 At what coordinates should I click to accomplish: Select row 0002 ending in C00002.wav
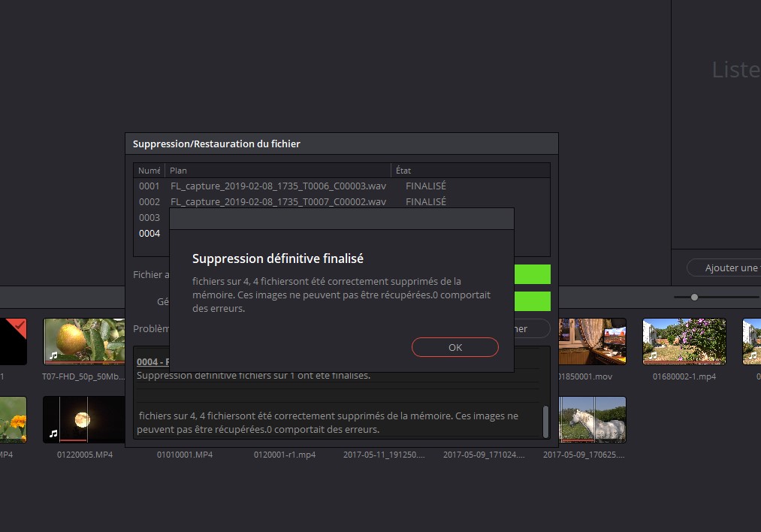[x=278, y=201]
